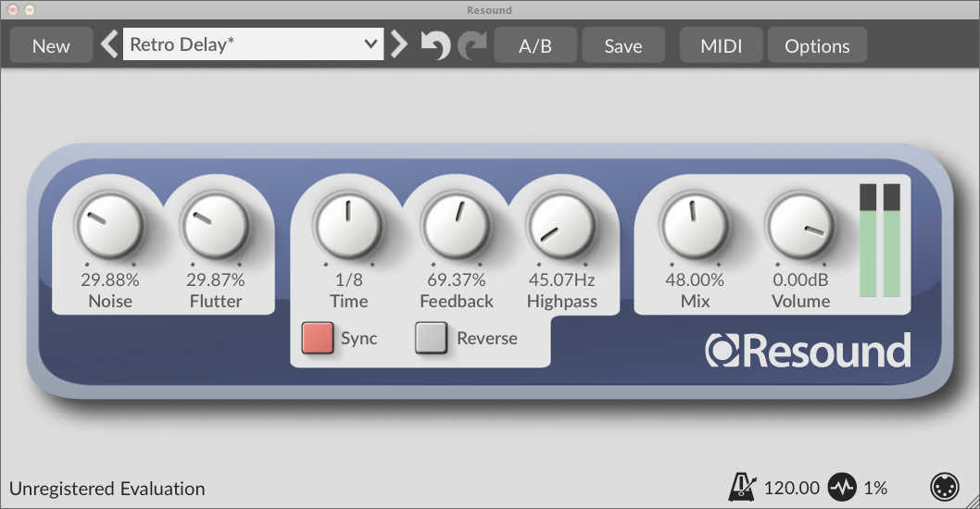980x509 pixels.
Task: Click the 29.87% Flutter value
Action: point(216,279)
